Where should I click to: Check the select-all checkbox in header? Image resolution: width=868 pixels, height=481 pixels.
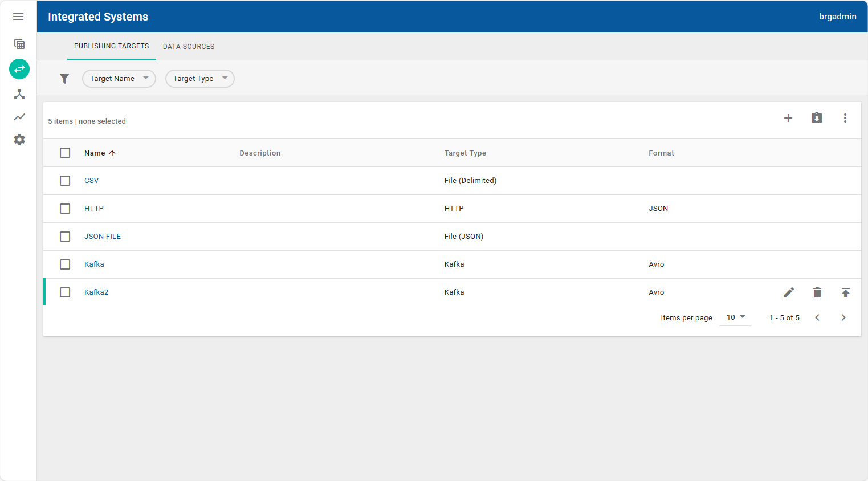coord(65,153)
